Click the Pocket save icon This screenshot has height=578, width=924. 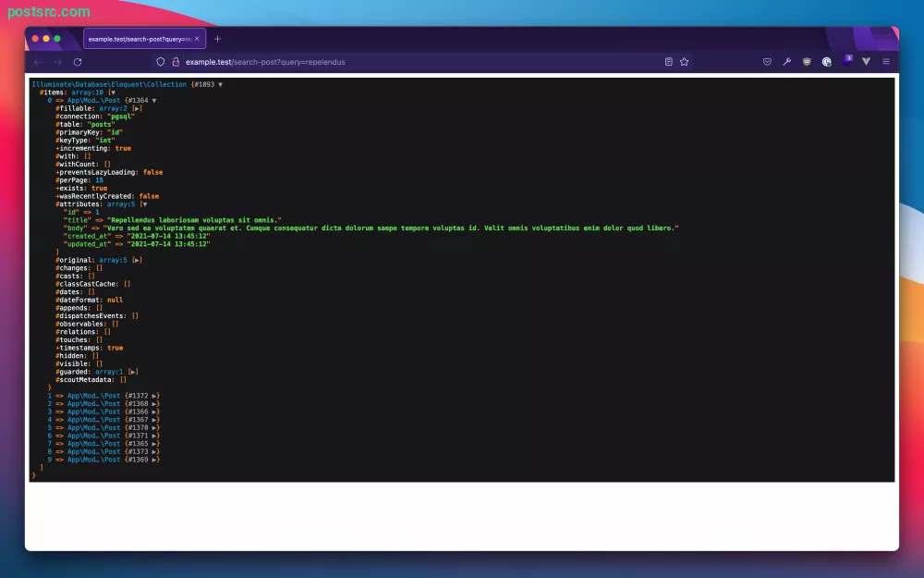[x=767, y=62]
